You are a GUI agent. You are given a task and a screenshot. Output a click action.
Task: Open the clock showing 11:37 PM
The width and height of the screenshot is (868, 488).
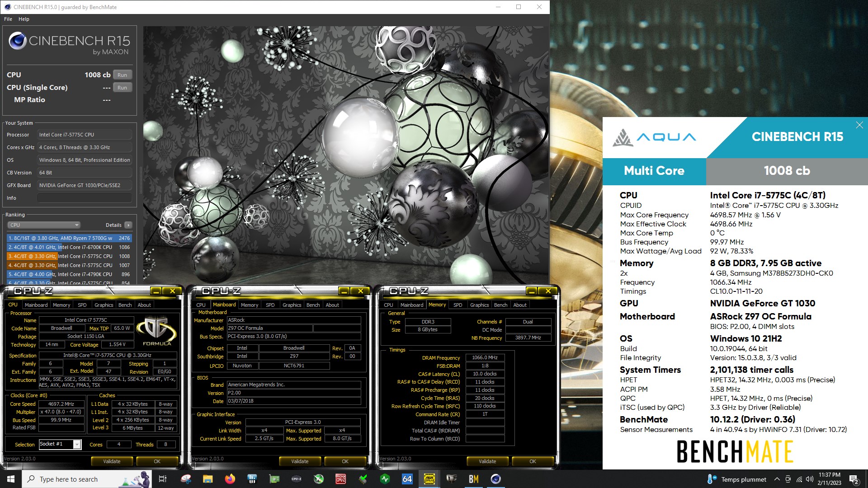click(x=830, y=479)
